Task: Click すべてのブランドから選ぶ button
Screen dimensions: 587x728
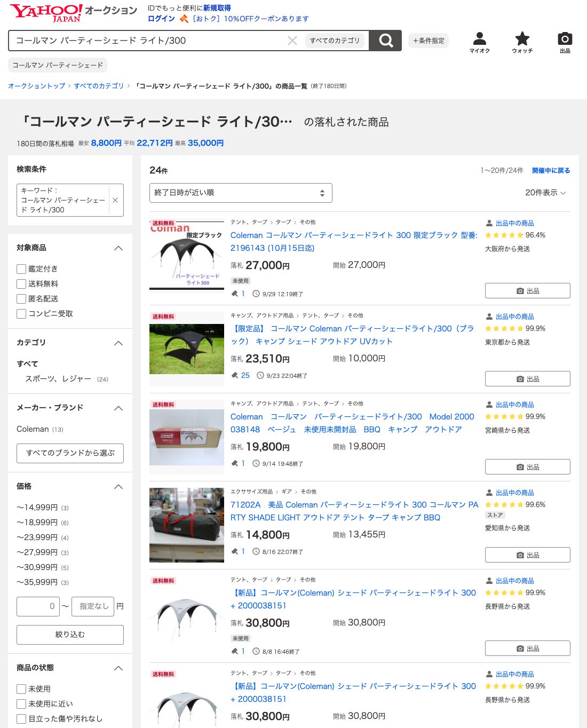Action: click(x=70, y=453)
